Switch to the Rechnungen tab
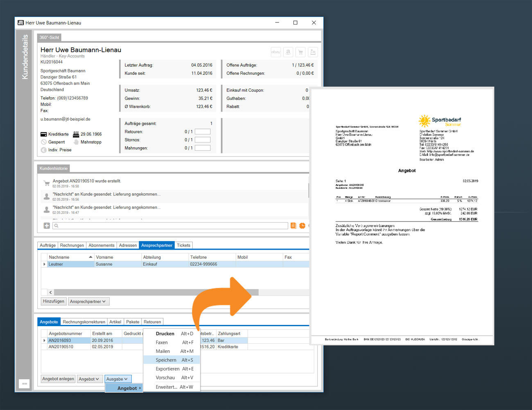 [72, 245]
